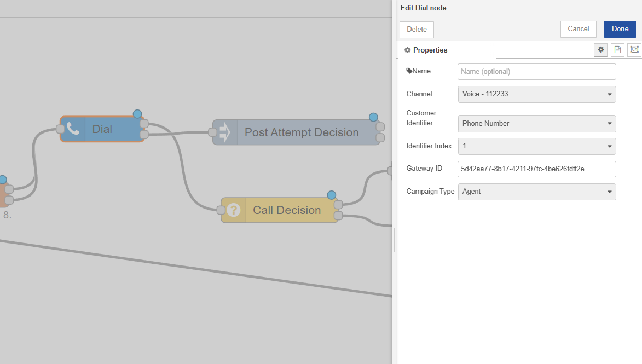This screenshot has height=364, width=642.
Task: Expand the Identifier Index dropdown
Action: click(536, 146)
